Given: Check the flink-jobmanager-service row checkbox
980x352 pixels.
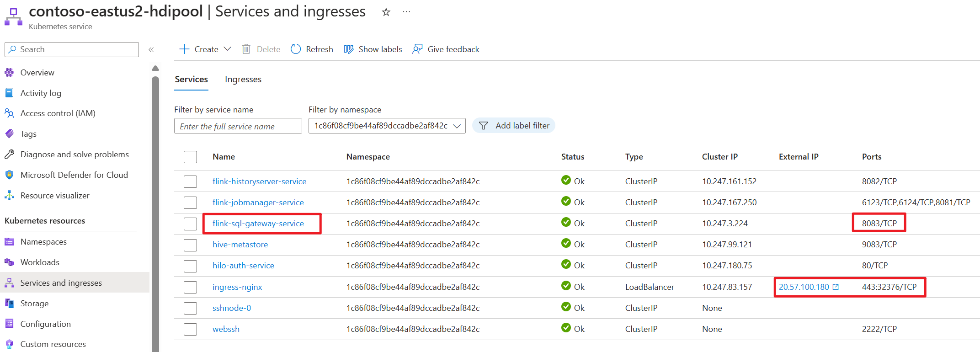Looking at the screenshot, I should coord(190,203).
